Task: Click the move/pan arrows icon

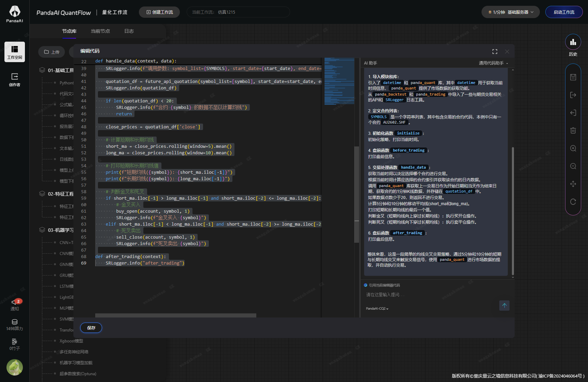Action: tap(573, 184)
